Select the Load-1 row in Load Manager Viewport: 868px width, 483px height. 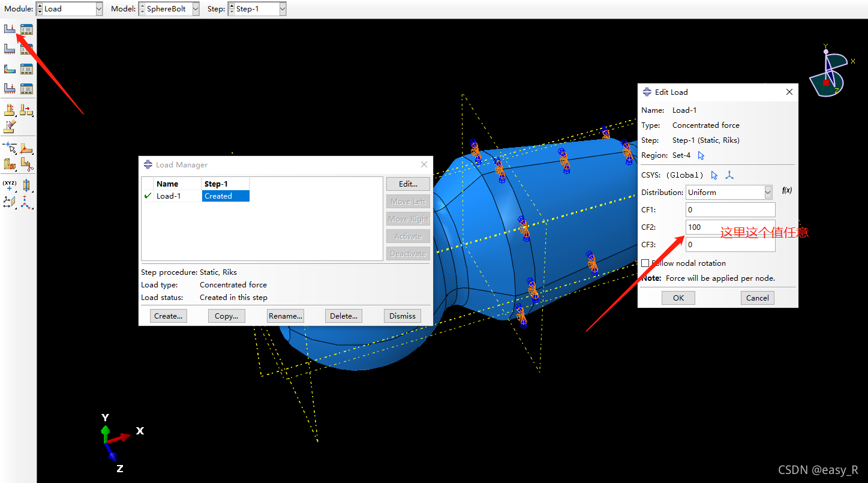169,196
